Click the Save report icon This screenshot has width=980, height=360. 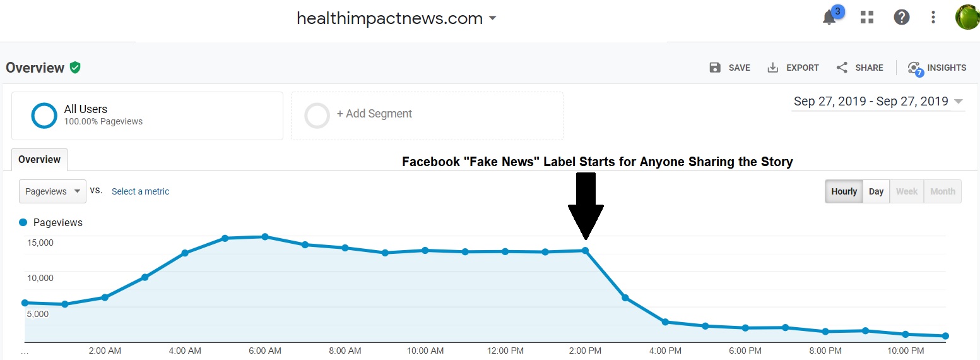pos(715,68)
